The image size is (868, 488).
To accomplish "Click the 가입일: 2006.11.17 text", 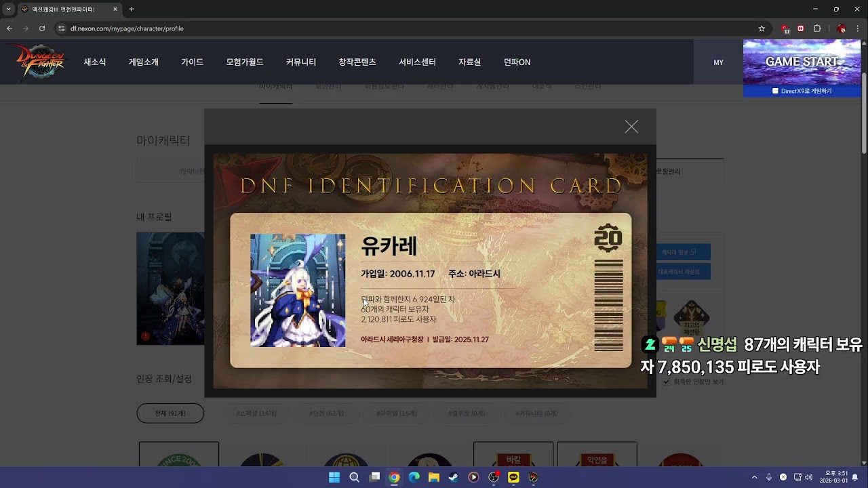I will coord(398,274).
